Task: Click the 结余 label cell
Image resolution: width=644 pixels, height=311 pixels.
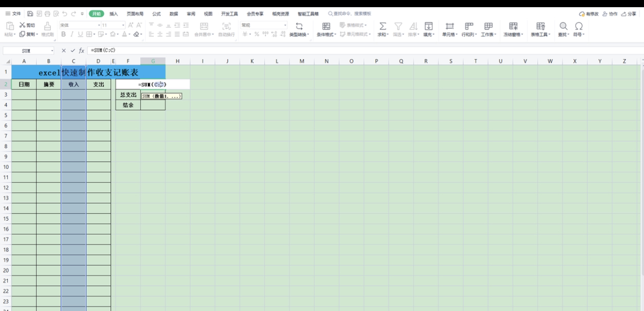Action: click(x=128, y=105)
